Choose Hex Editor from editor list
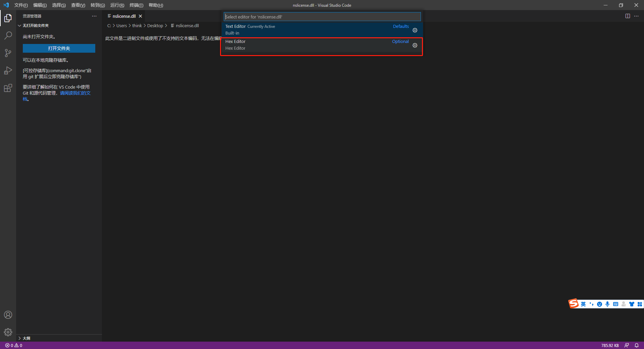The width and height of the screenshot is (644, 349). pyautogui.click(x=322, y=45)
